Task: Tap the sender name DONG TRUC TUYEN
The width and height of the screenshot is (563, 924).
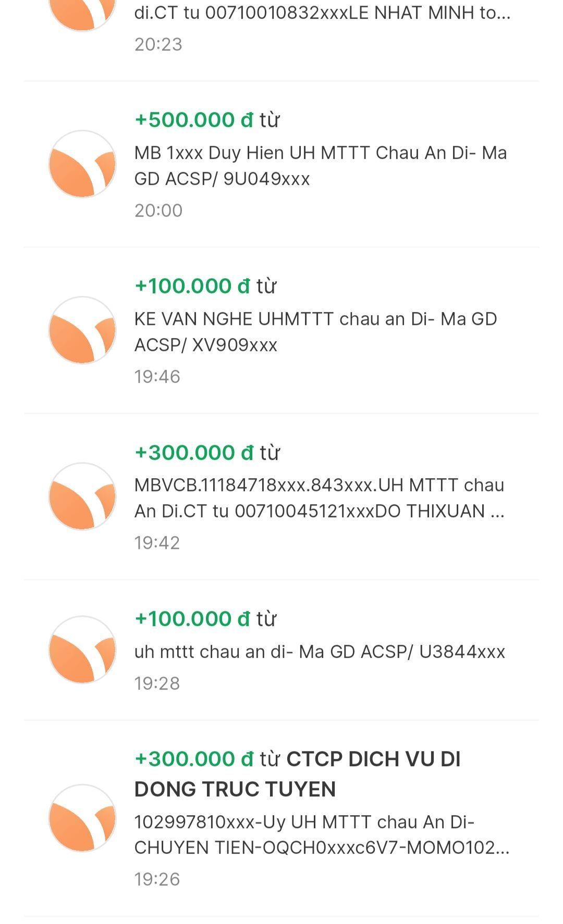Action: (x=235, y=789)
